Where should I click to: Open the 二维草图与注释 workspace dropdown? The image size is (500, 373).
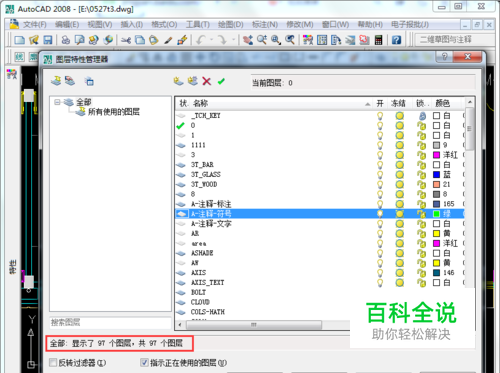coord(455,40)
